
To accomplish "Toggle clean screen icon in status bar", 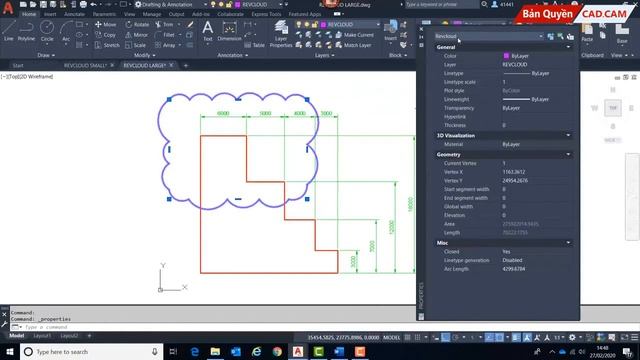I will (x=624, y=338).
